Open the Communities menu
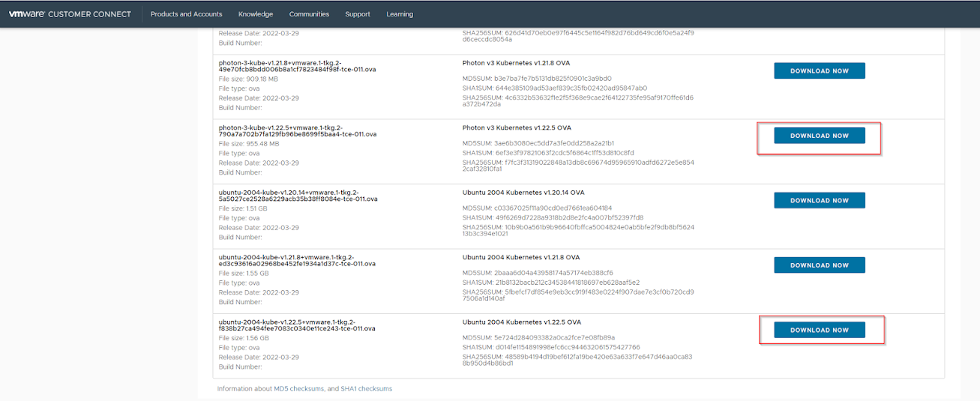980x401 pixels. pyautogui.click(x=309, y=14)
